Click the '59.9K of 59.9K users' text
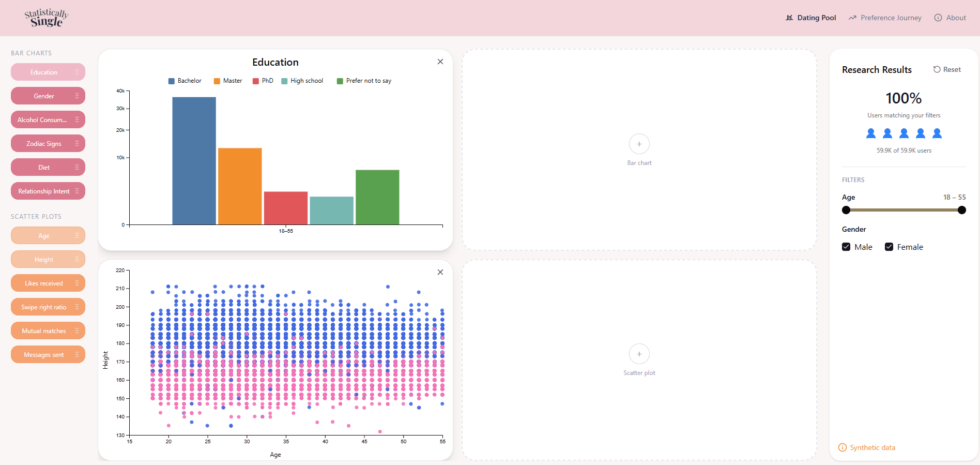 click(x=904, y=151)
